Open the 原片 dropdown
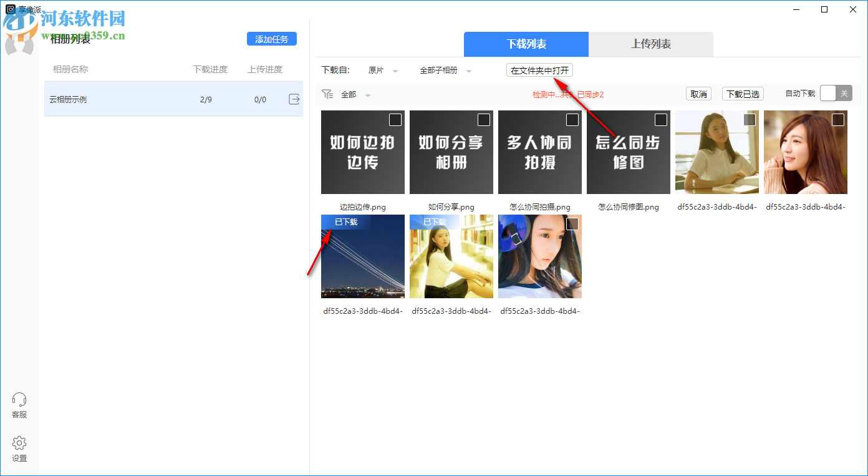 [x=382, y=70]
